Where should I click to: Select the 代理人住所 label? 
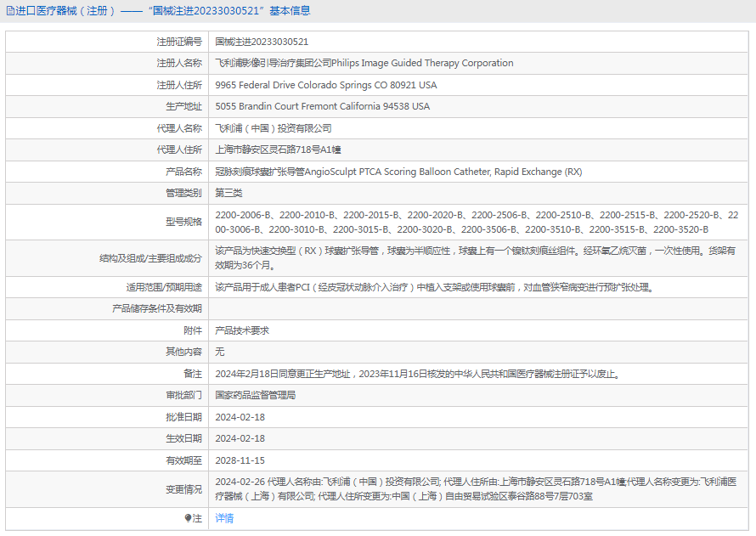(179, 150)
